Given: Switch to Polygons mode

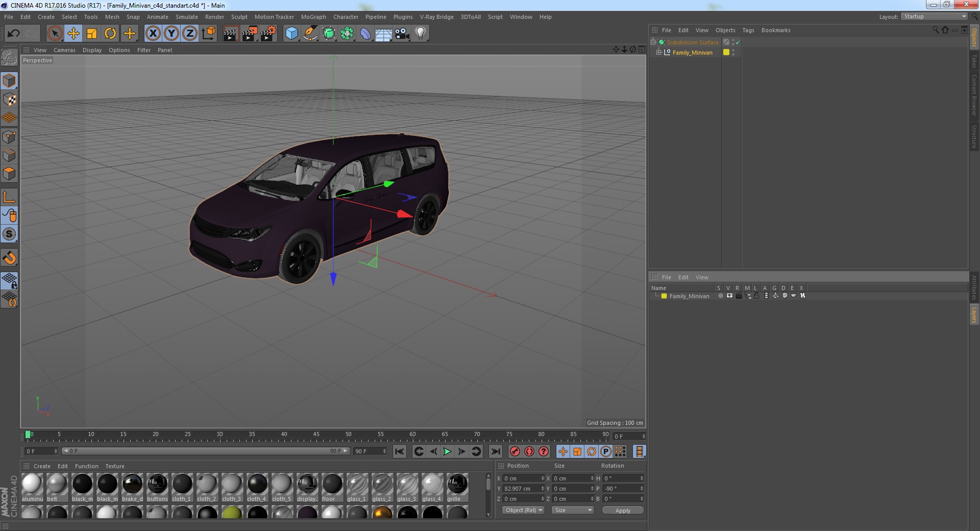Looking at the screenshot, I should pos(9,174).
